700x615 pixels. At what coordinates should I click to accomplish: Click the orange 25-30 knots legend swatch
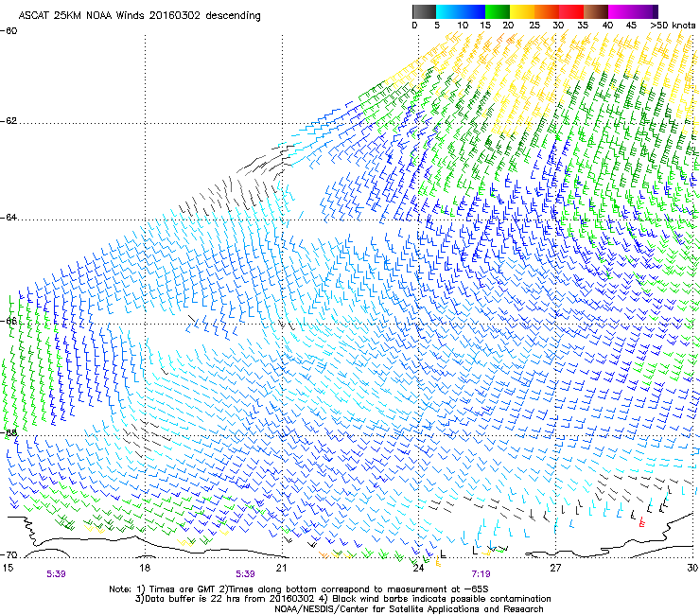(547, 11)
